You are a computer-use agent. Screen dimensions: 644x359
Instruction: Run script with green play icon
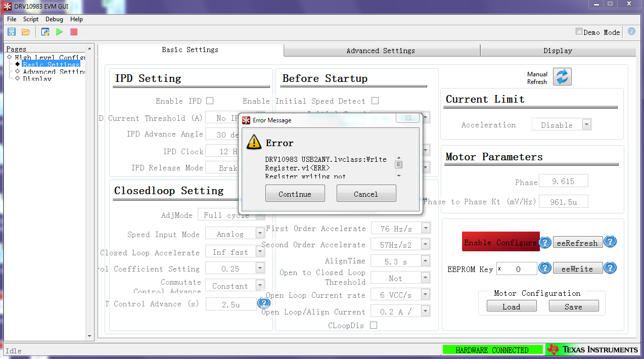click(60, 32)
